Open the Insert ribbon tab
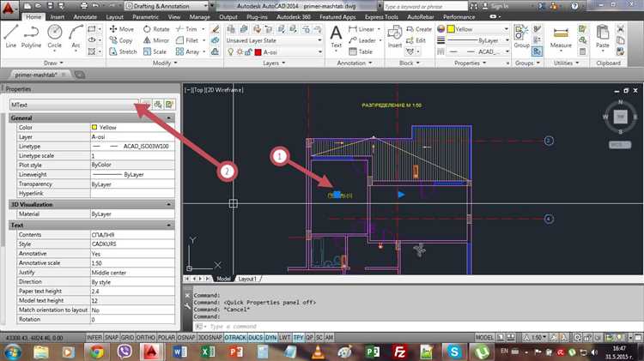Viewport: 644px width, 361px height. tap(57, 17)
